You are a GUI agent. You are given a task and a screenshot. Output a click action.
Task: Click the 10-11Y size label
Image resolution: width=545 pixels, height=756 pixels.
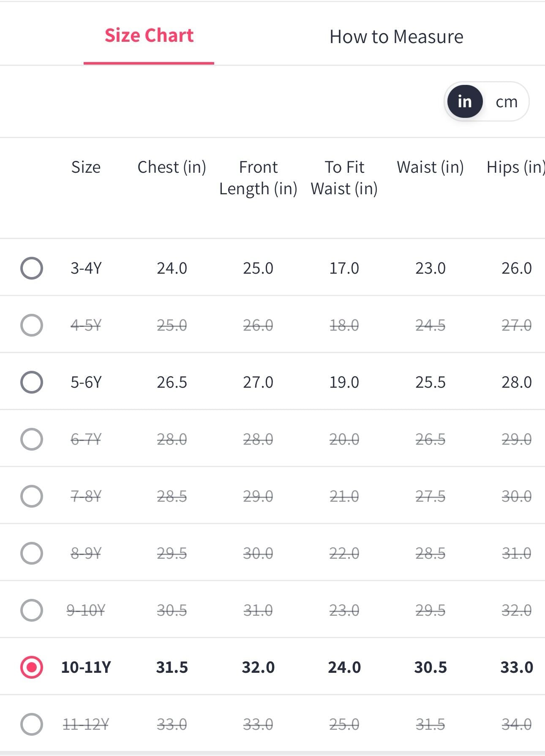pyautogui.click(x=86, y=667)
